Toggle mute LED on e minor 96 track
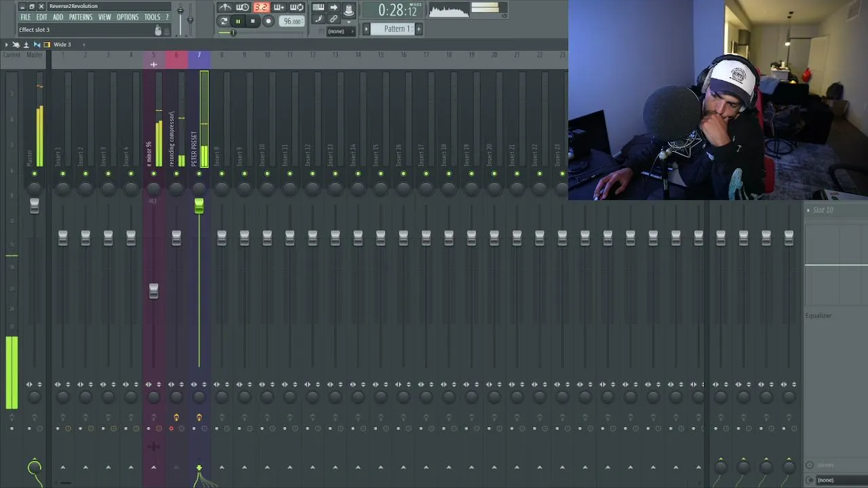 coord(154,174)
